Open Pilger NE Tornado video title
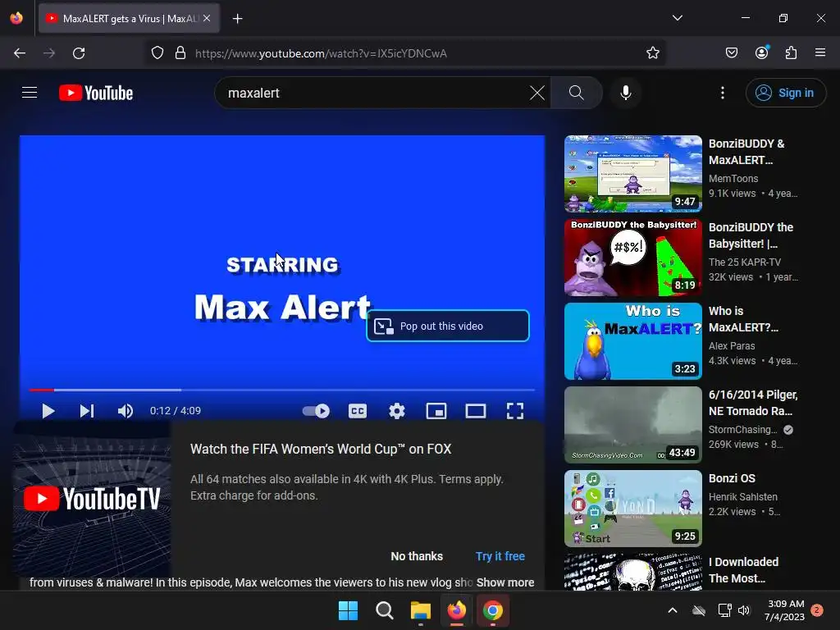Image resolution: width=840 pixels, height=630 pixels. click(753, 403)
